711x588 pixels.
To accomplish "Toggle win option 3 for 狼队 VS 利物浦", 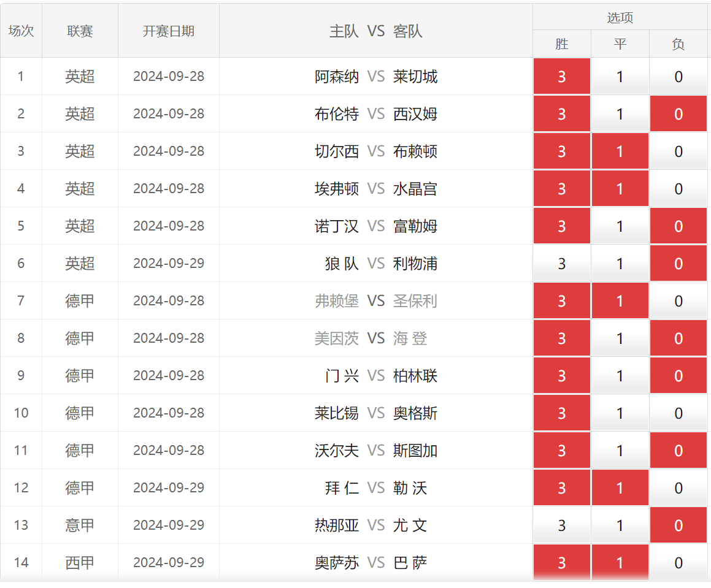I will coord(562,263).
